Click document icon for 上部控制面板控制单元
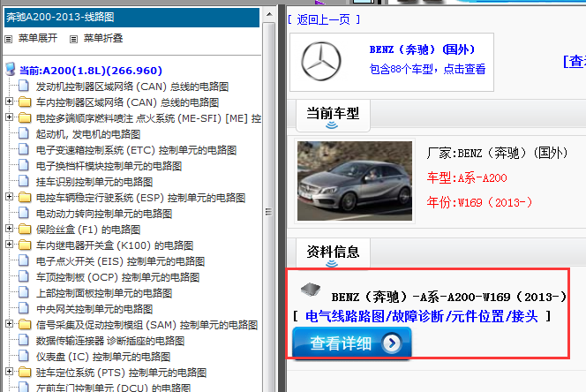 [x=24, y=292]
